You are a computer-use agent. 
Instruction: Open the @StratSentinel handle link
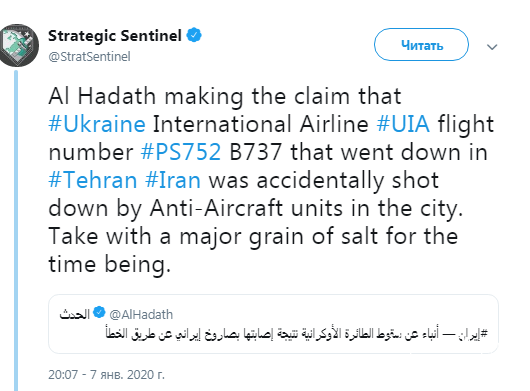tap(89, 56)
